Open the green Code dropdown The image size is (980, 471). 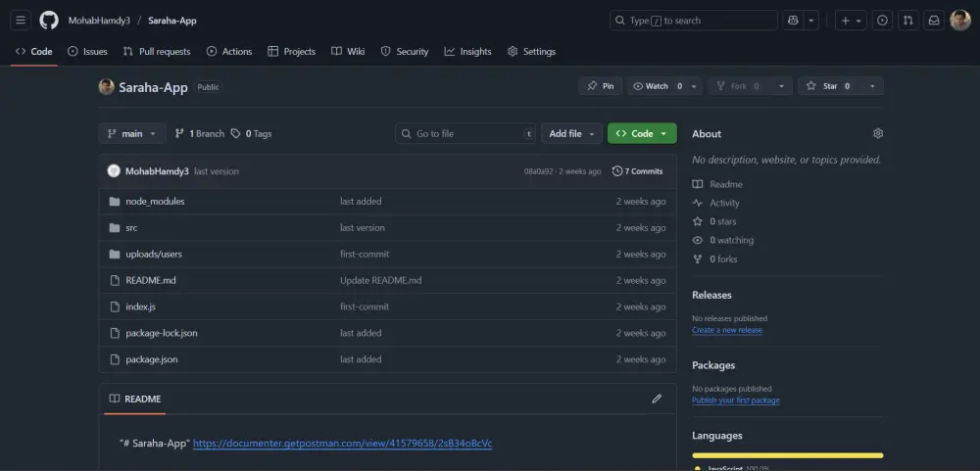642,133
